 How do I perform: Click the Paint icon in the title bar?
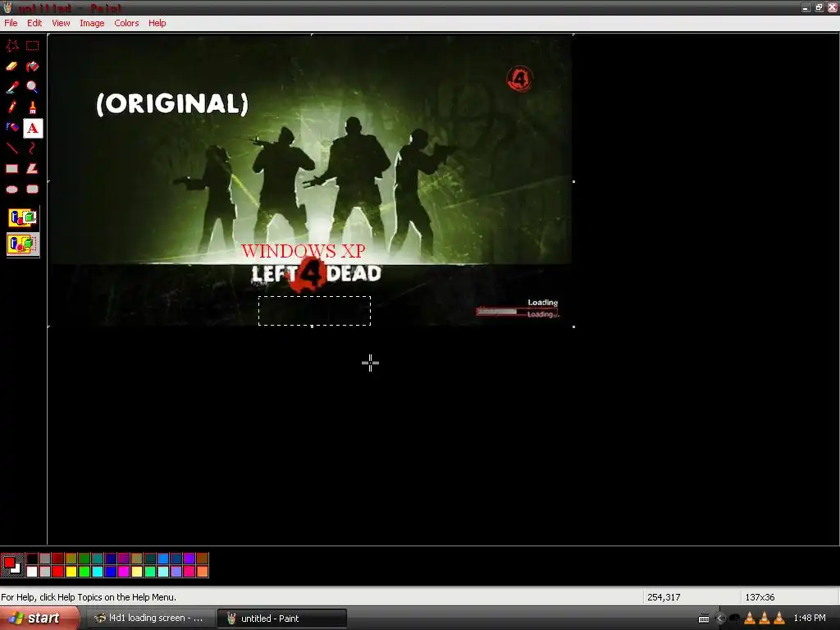coord(7,7)
